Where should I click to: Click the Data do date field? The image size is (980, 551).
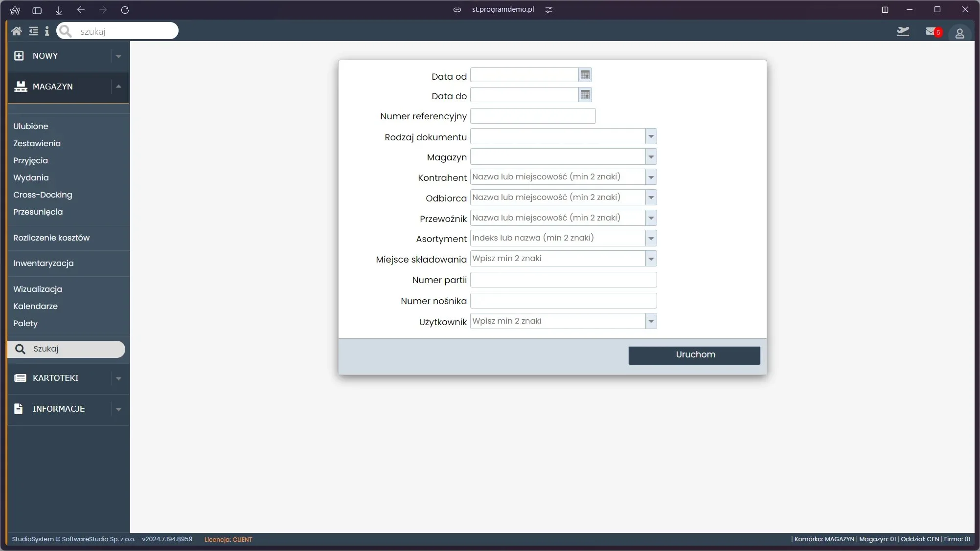point(524,95)
